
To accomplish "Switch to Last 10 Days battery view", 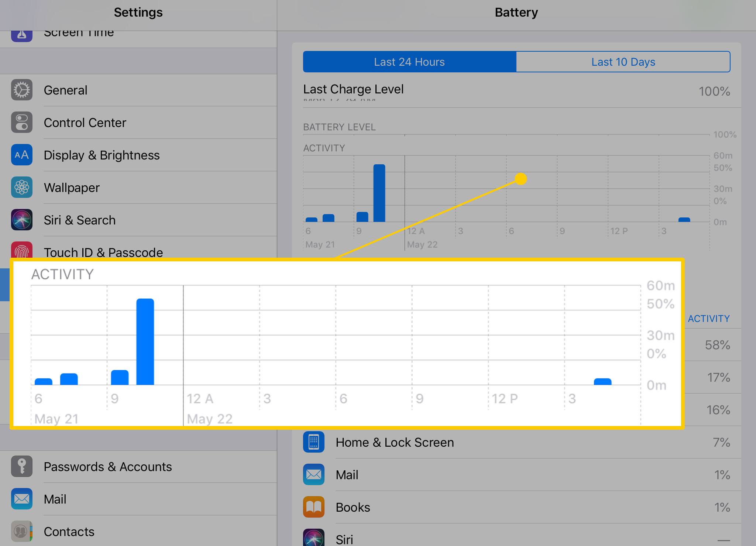I will (623, 61).
